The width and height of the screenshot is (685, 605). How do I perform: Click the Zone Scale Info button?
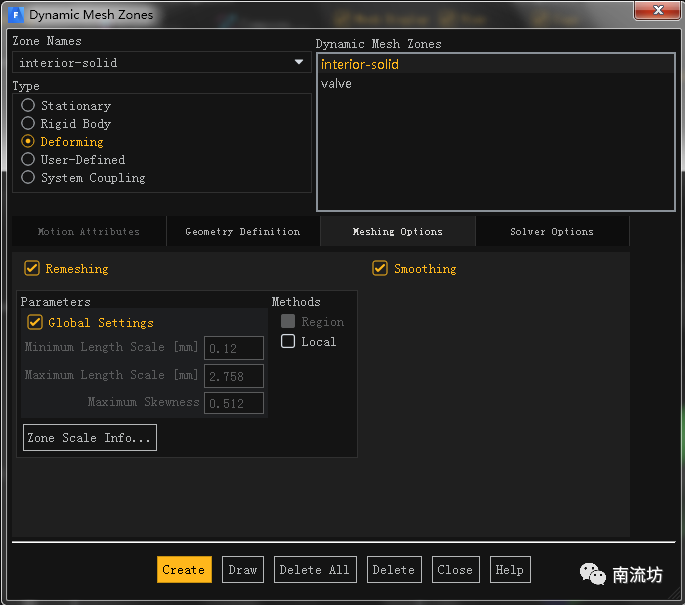(90, 438)
